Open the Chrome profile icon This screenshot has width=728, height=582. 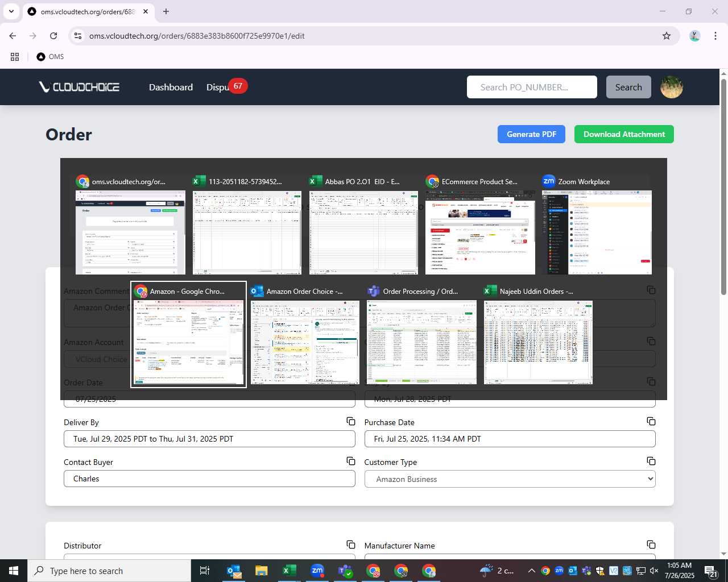(694, 36)
